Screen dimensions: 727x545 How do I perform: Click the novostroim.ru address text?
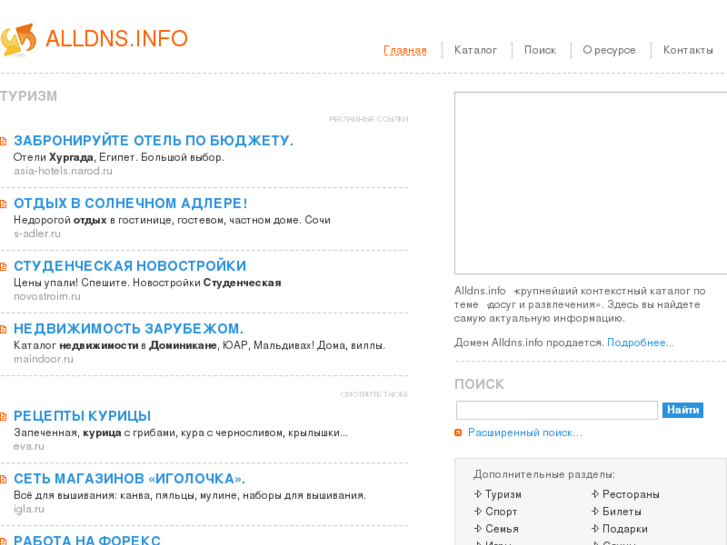pyautogui.click(x=47, y=296)
